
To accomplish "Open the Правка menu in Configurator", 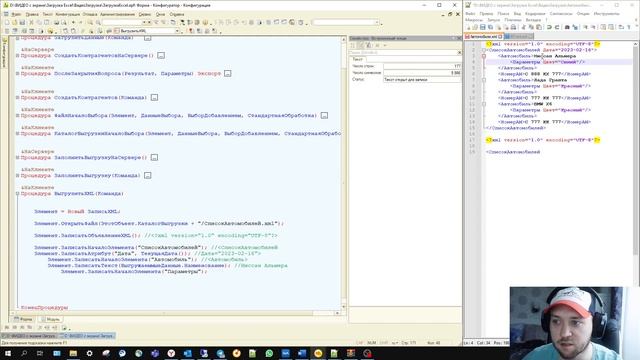I will click(32, 14).
